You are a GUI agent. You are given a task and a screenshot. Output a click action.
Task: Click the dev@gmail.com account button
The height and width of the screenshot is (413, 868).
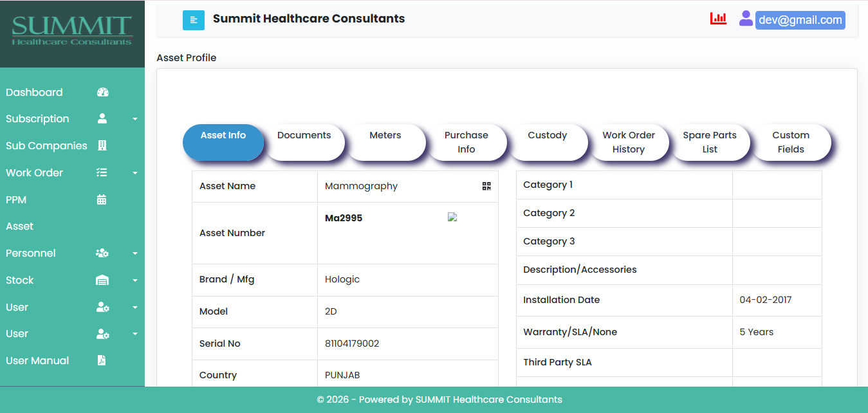click(800, 20)
